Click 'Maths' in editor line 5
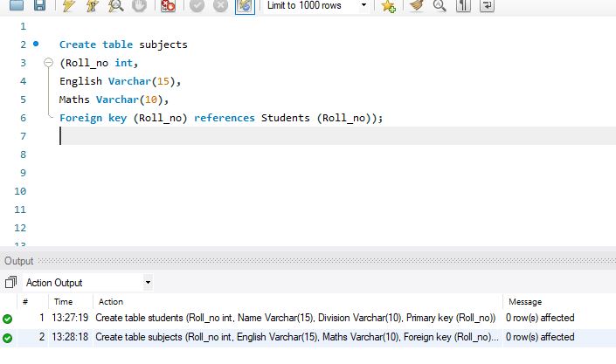The width and height of the screenshot is (616, 364). pos(74,100)
